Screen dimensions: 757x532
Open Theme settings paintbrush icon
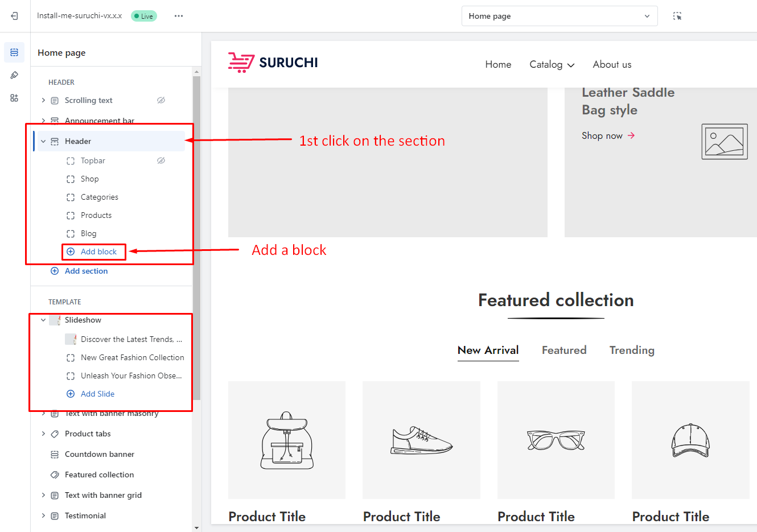point(14,75)
